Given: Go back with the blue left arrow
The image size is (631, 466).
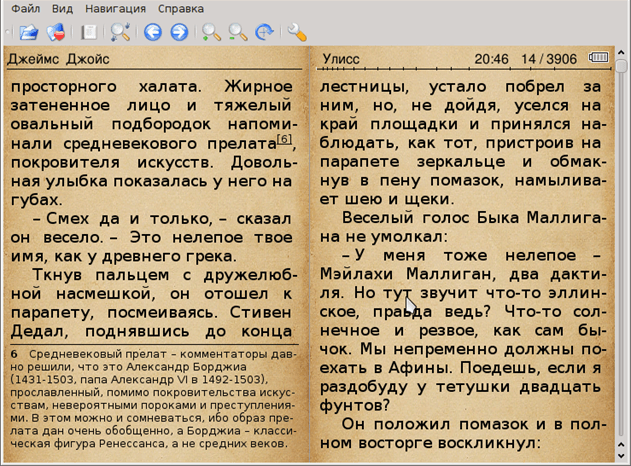Looking at the screenshot, I should (152, 32).
